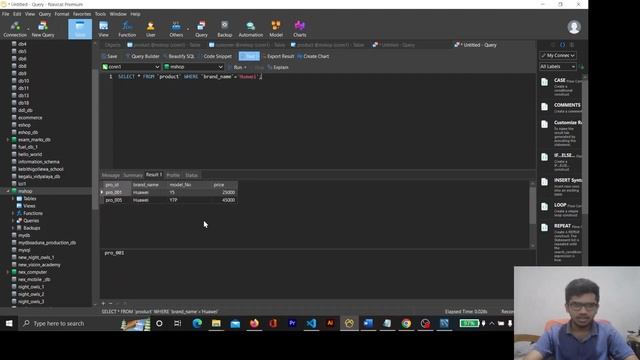Open the Automation toolbar icon
The height and width of the screenshot is (360, 640).
click(251, 29)
